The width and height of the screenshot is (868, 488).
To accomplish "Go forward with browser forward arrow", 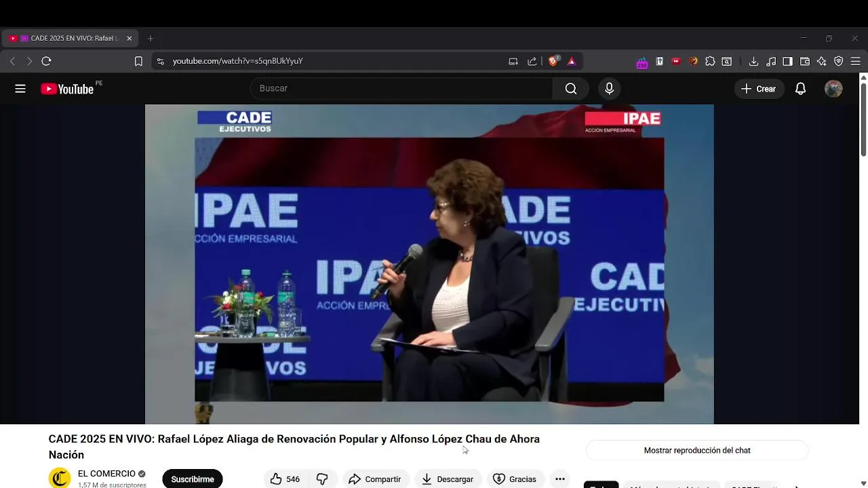I will click(x=29, y=61).
